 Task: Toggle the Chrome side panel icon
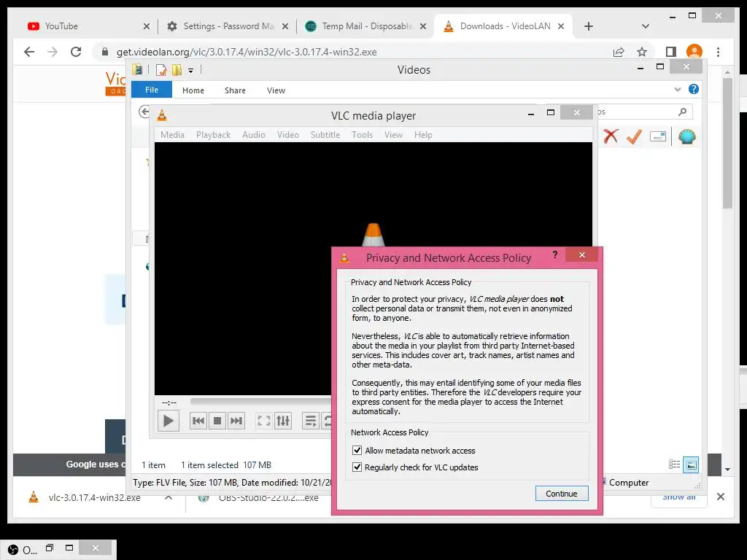[671, 52]
